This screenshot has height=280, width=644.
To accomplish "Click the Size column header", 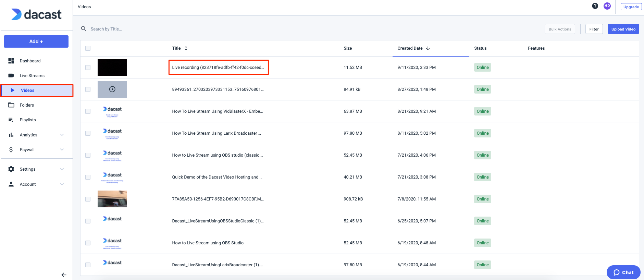I will 348,48.
